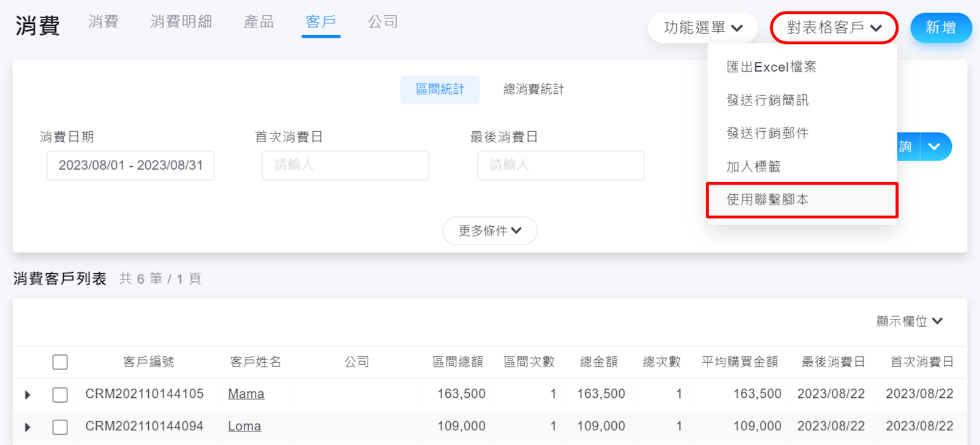Check the box for customer Mama

click(x=60, y=395)
